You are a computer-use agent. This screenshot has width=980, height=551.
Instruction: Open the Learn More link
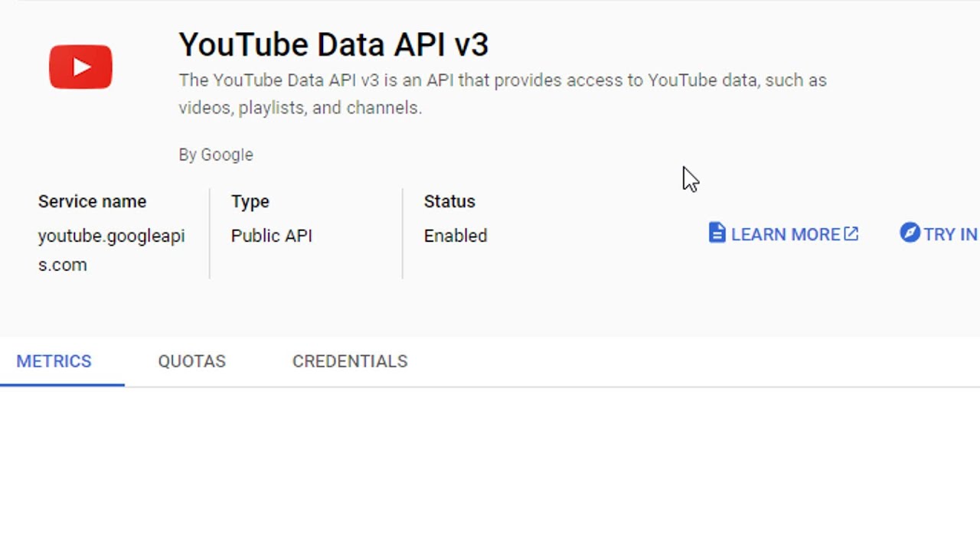click(785, 234)
